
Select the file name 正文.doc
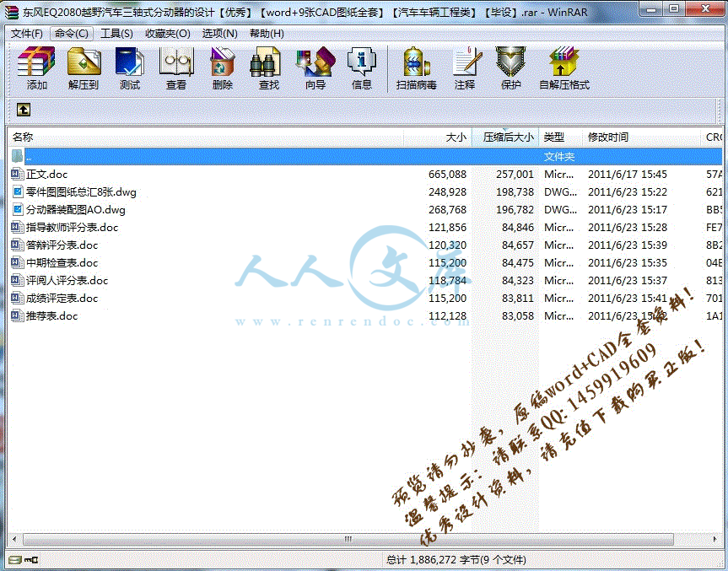coord(47,174)
